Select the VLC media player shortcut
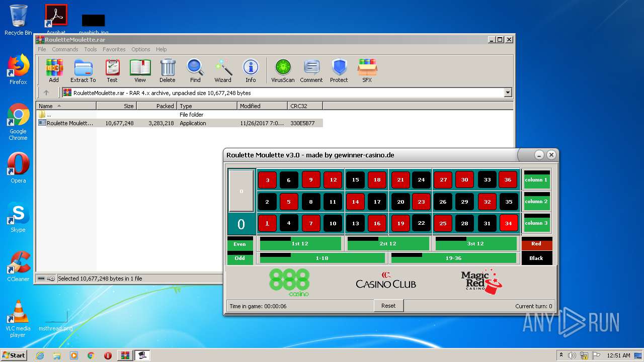The image size is (644, 362). pyautogui.click(x=18, y=319)
